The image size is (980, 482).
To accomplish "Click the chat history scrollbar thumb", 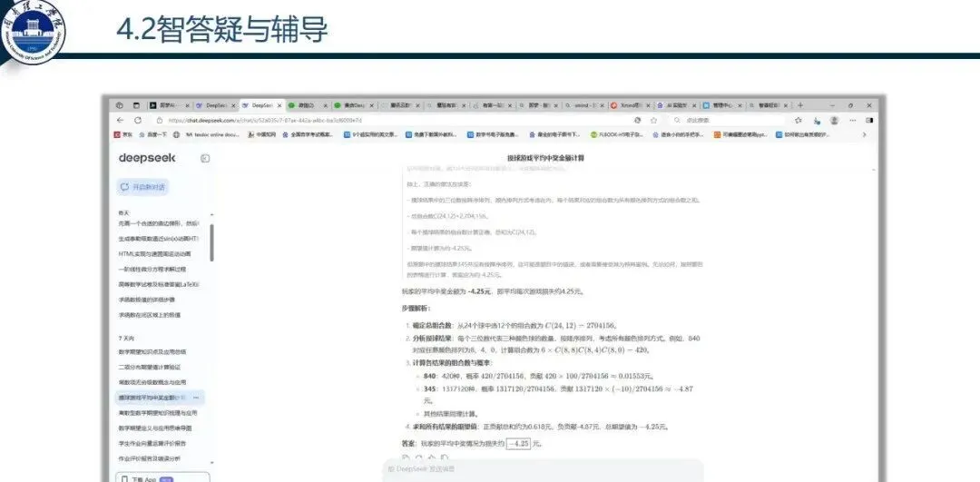I will pos(211,242).
